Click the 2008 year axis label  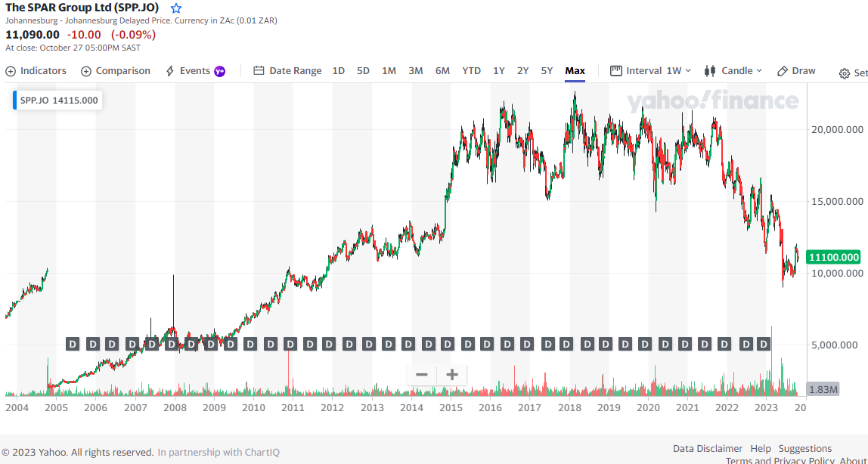175,407
